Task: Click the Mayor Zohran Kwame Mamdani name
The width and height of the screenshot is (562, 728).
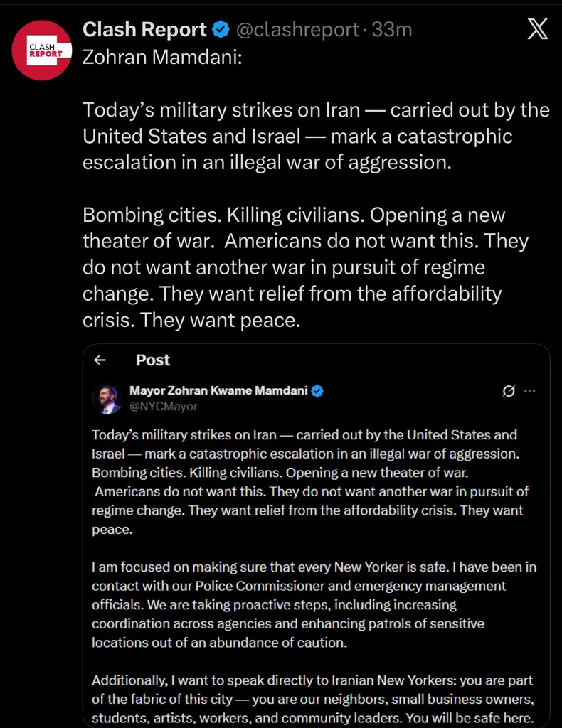Action: pyautogui.click(x=219, y=390)
